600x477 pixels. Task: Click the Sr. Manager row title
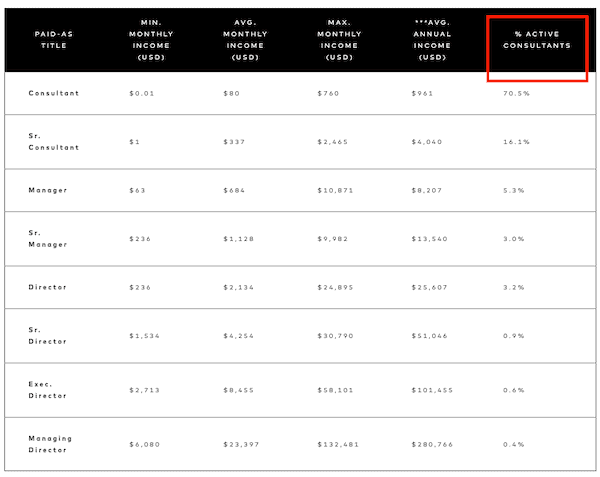48,239
